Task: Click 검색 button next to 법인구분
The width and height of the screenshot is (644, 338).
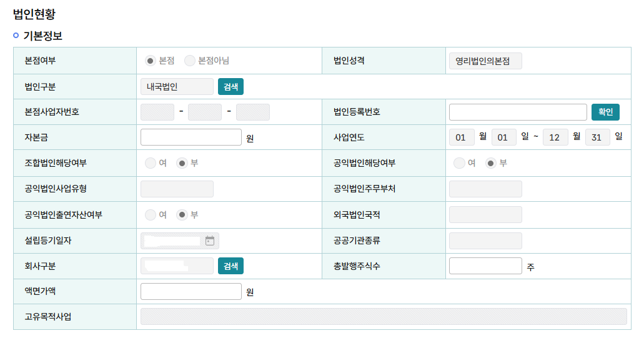Action: (x=230, y=87)
